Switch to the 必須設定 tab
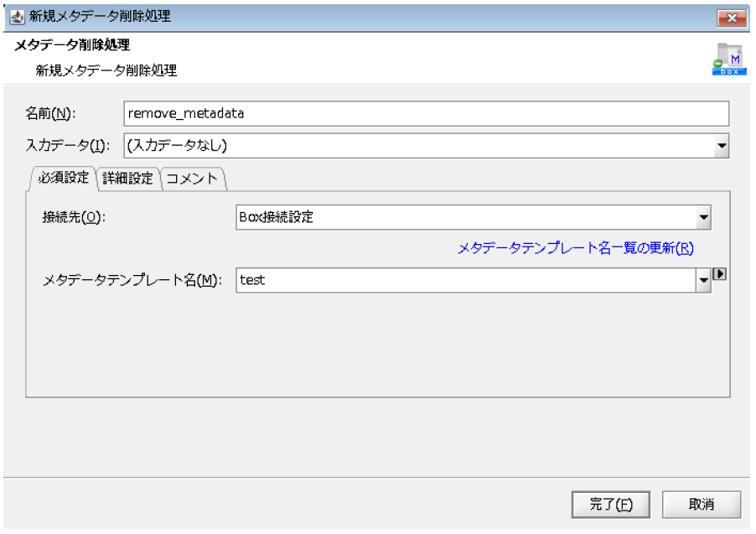756x534 pixels. click(x=64, y=179)
